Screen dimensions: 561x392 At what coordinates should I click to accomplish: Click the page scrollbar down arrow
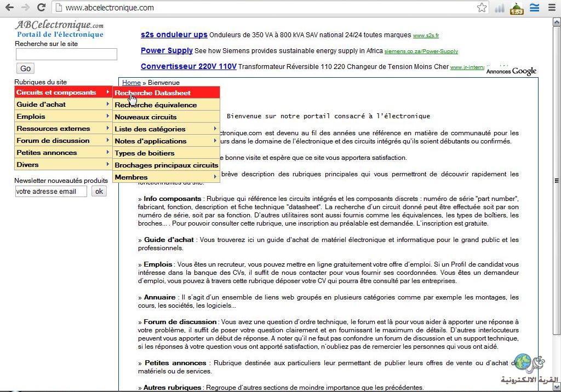557,387
